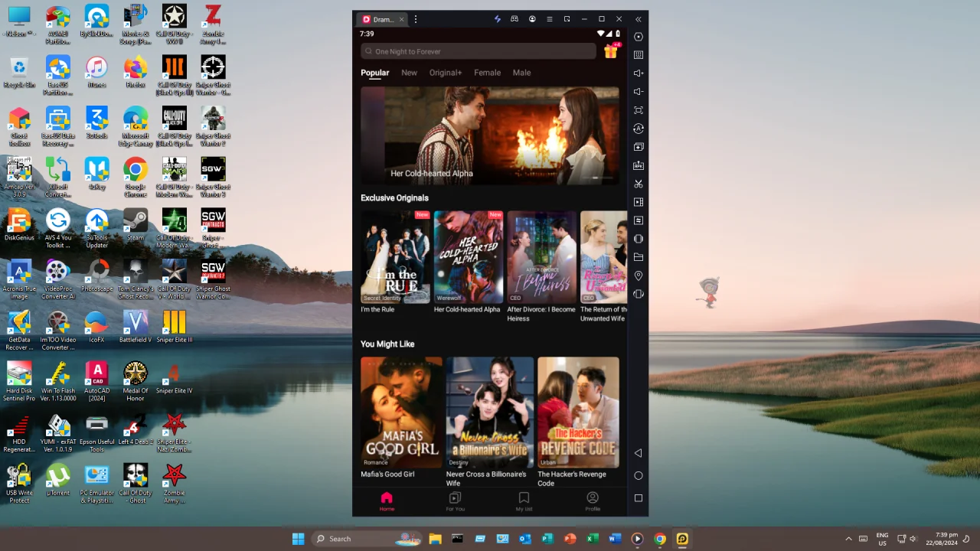Tap the Android back button

639,453
